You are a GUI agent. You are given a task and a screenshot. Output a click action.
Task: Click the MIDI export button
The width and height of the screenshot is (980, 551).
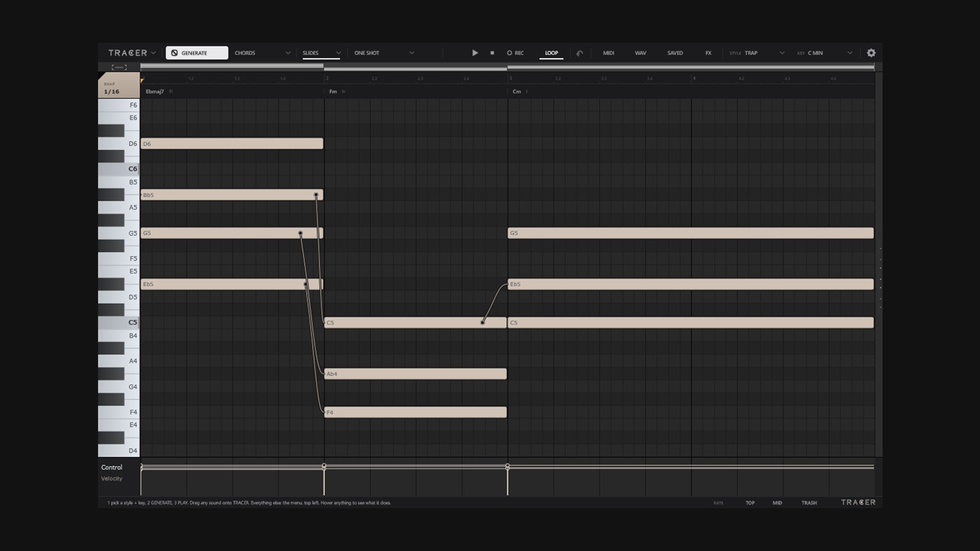tap(608, 53)
